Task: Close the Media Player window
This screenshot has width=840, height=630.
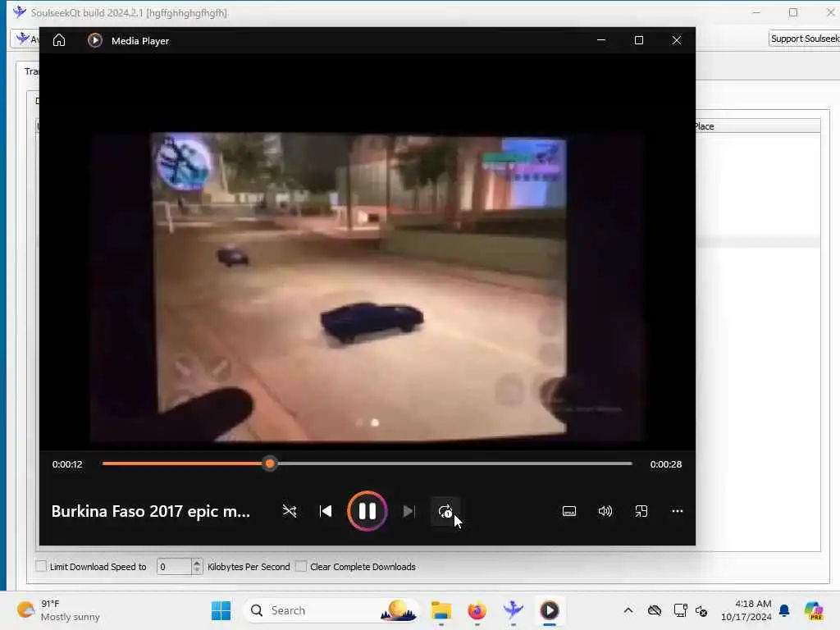Action: [x=677, y=40]
